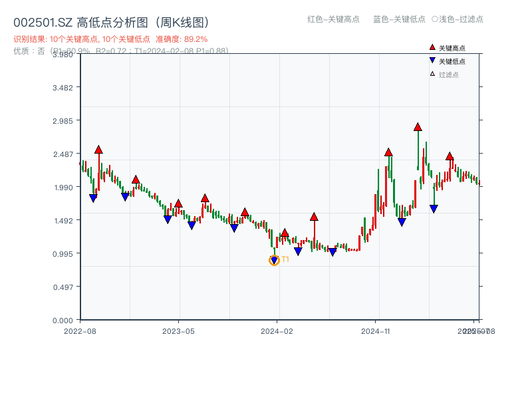Click the leftmost red key-high triangle on chart

click(x=98, y=150)
